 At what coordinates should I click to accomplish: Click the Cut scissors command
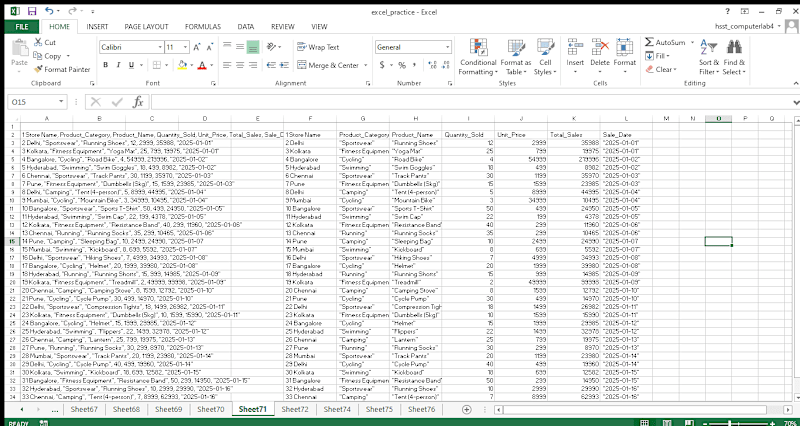[44, 42]
